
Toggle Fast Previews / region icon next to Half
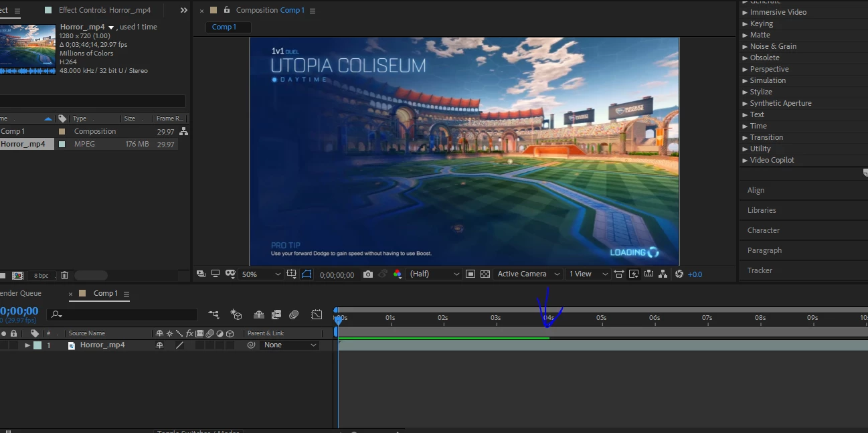pos(470,274)
